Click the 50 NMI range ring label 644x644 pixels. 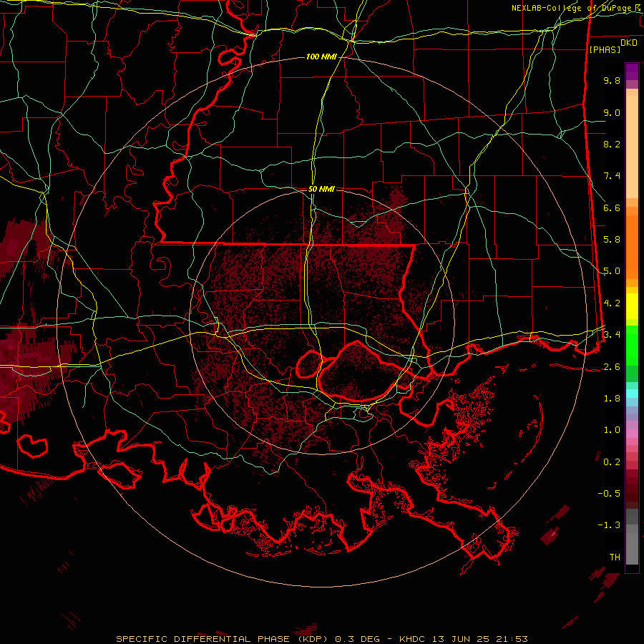coord(321,189)
